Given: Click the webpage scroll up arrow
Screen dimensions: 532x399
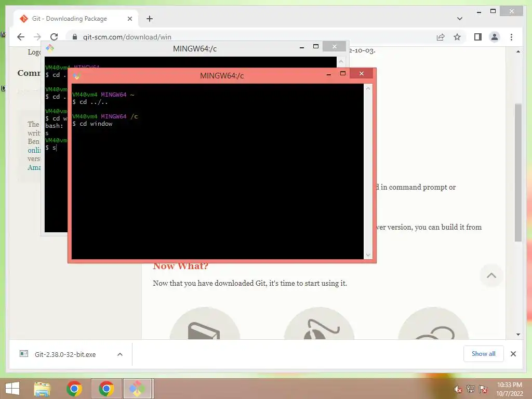Looking at the screenshot, I should (x=518, y=51).
